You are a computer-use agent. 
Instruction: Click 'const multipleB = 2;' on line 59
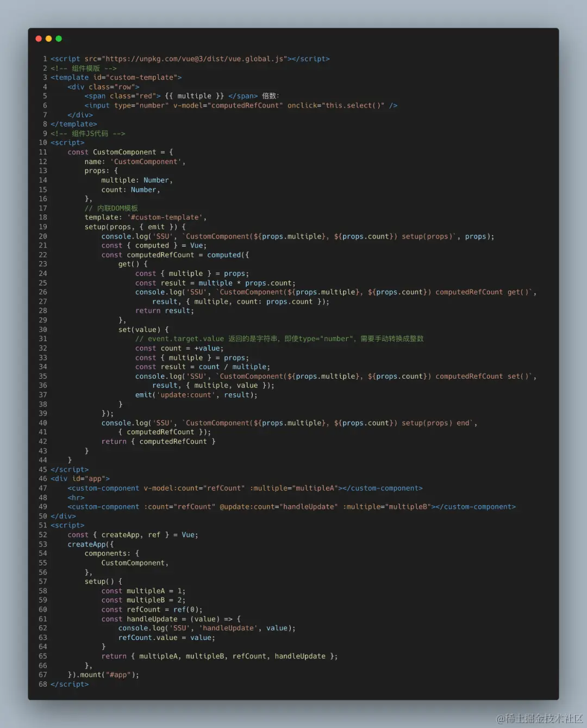(143, 600)
